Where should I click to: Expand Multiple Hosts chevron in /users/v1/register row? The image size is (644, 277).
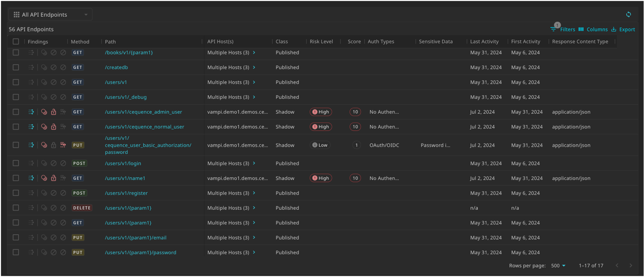point(254,193)
